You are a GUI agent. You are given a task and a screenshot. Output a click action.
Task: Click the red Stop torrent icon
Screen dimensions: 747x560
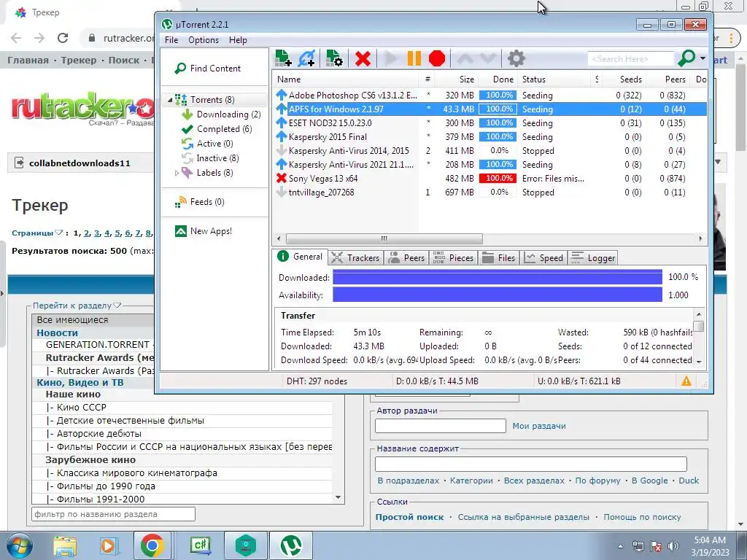(437, 58)
